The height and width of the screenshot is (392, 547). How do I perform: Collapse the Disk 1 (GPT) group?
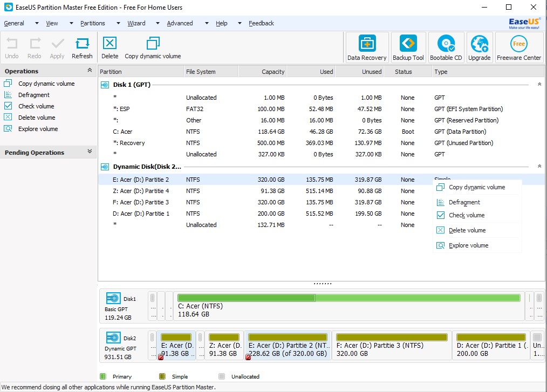(x=539, y=85)
